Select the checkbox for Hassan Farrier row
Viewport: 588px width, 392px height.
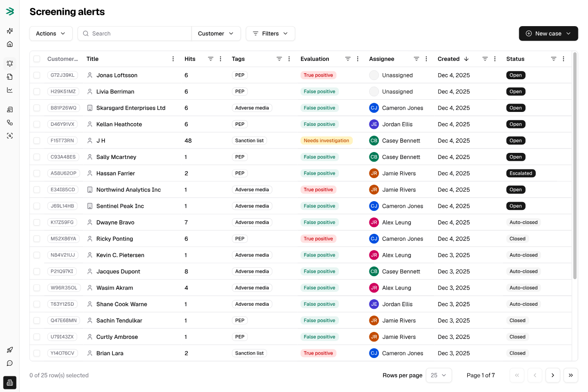[37, 173]
